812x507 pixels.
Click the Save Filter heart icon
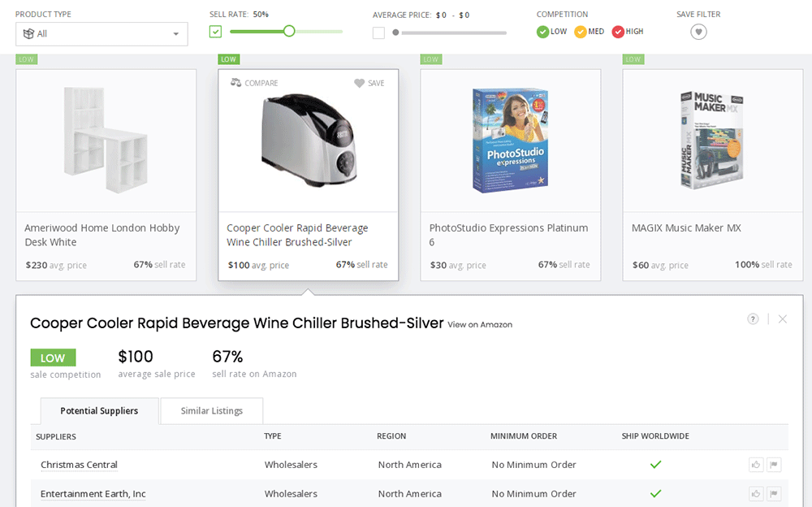(x=698, y=32)
